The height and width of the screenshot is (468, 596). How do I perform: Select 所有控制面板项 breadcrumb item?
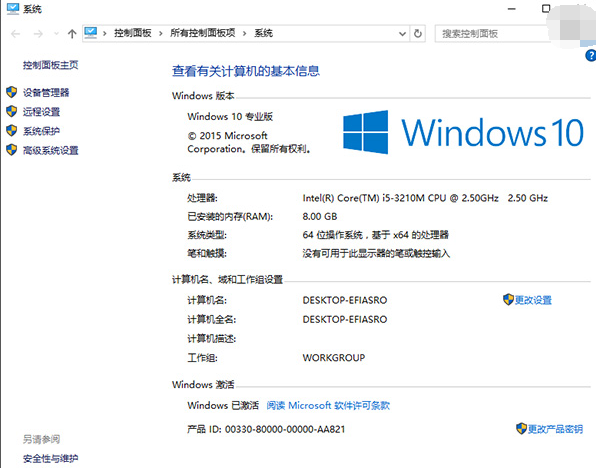(203, 33)
